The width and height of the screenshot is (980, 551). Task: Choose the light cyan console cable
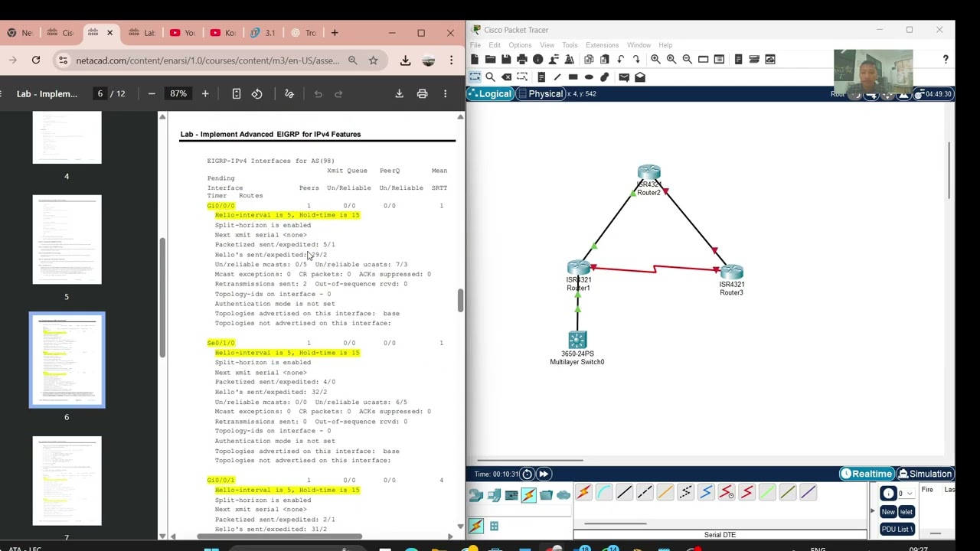coord(603,493)
